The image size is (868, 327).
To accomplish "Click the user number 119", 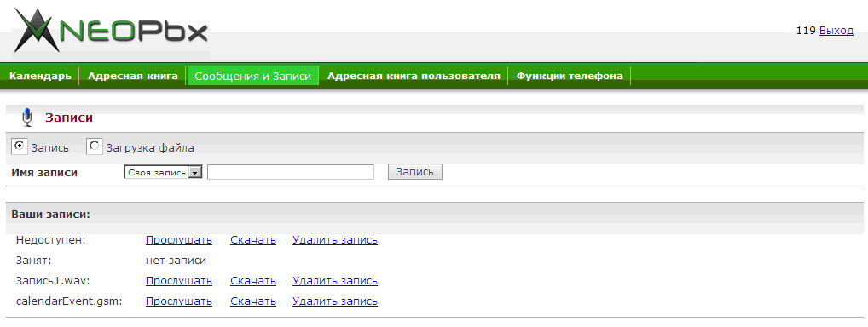I will pos(806,31).
